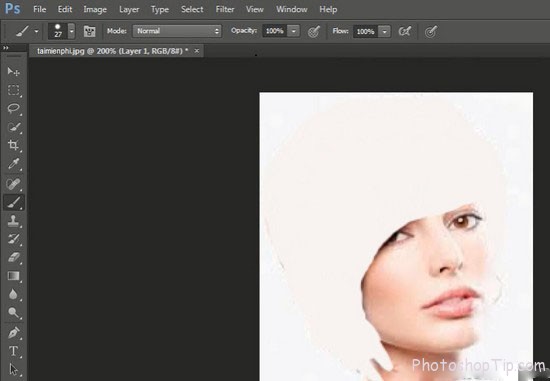Select the Clone Stamp tool

[14, 221]
